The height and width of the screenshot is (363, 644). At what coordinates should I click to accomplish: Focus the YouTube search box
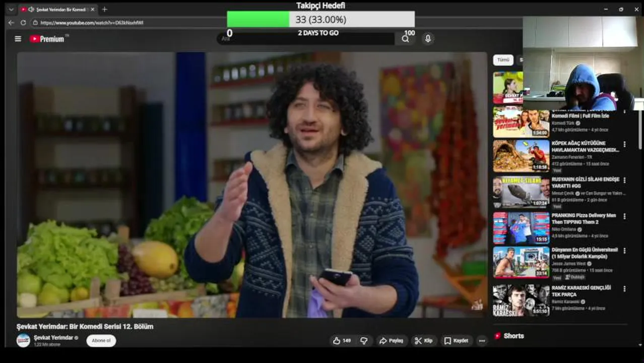[306, 39]
